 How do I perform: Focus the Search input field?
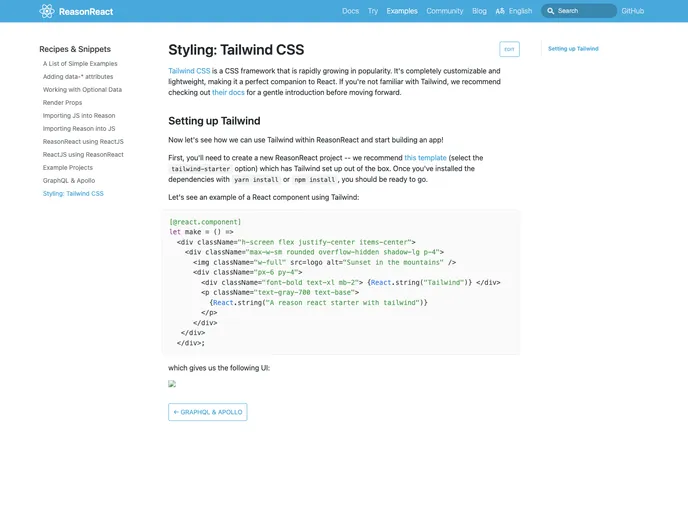[x=579, y=11]
